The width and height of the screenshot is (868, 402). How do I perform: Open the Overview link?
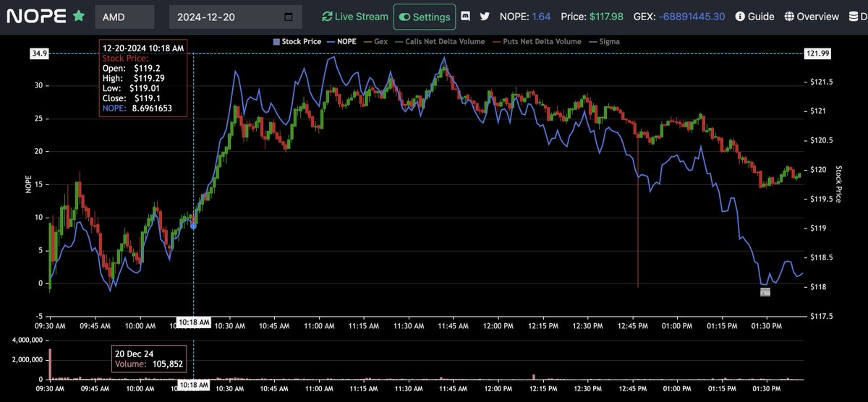(812, 16)
